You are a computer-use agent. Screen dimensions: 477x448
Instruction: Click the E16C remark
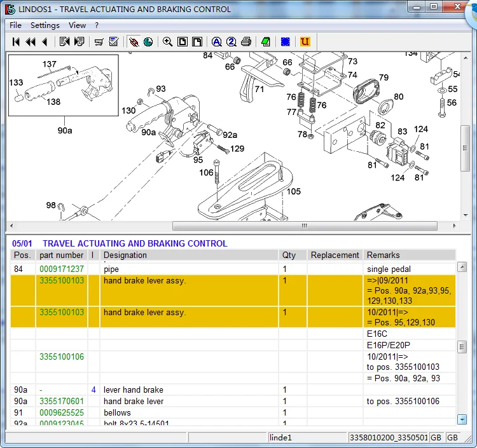pos(377,334)
